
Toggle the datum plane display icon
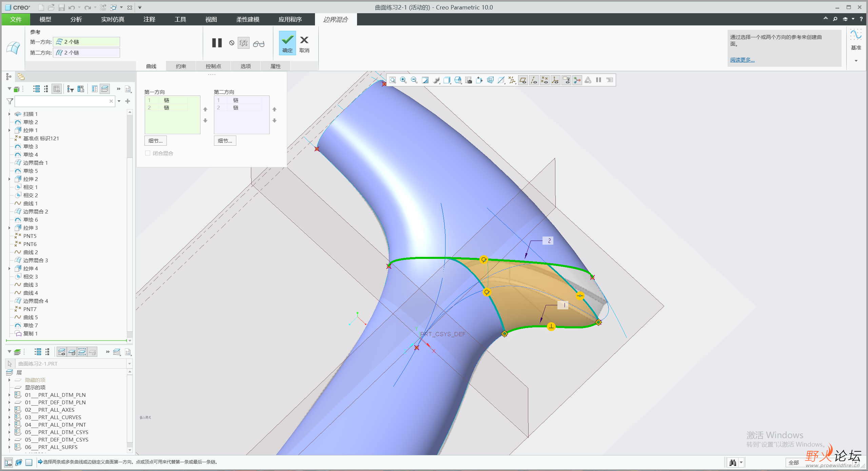point(522,80)
